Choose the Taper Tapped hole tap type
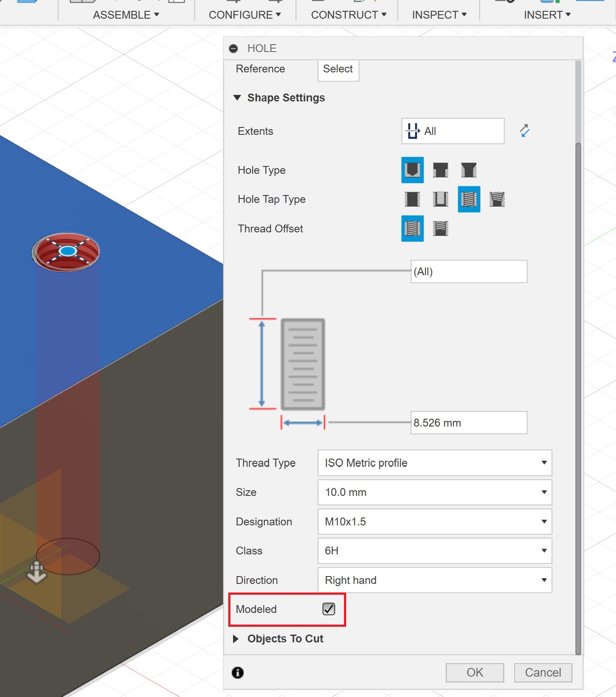Screen dimensions: 616x697 point(497,199)
